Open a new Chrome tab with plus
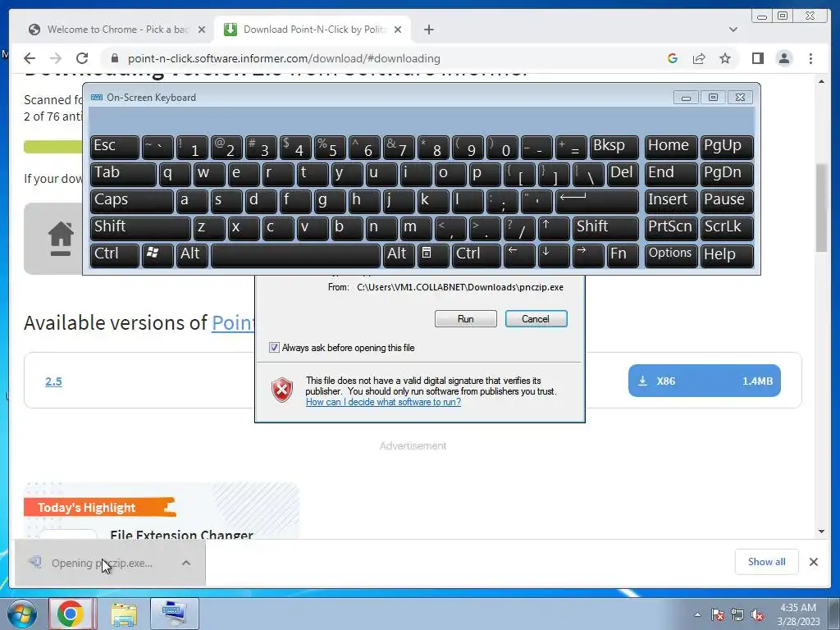Image resolution: width=840 pixels, height=630 pixels. coord(428,30)
